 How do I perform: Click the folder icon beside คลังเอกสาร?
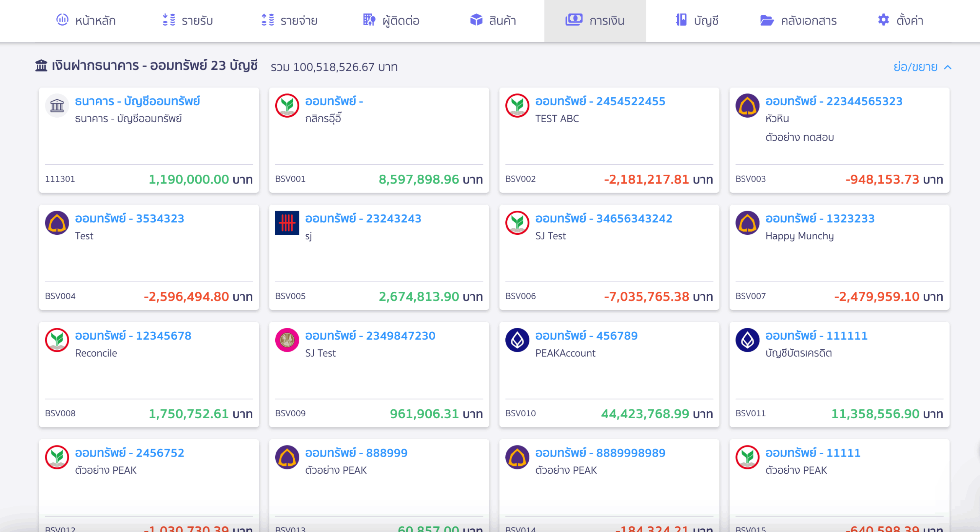(x=767, y=20)
